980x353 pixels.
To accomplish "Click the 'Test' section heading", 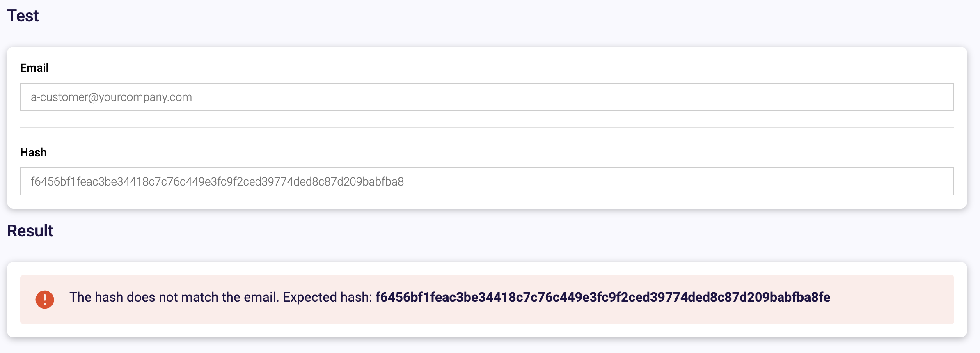I will click(23, 16).
